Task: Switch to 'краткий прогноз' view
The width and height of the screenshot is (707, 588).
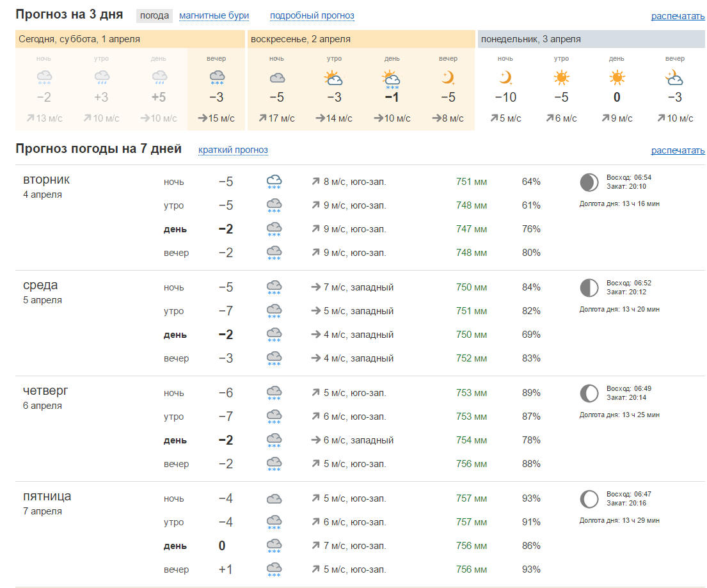Action: 233,150
